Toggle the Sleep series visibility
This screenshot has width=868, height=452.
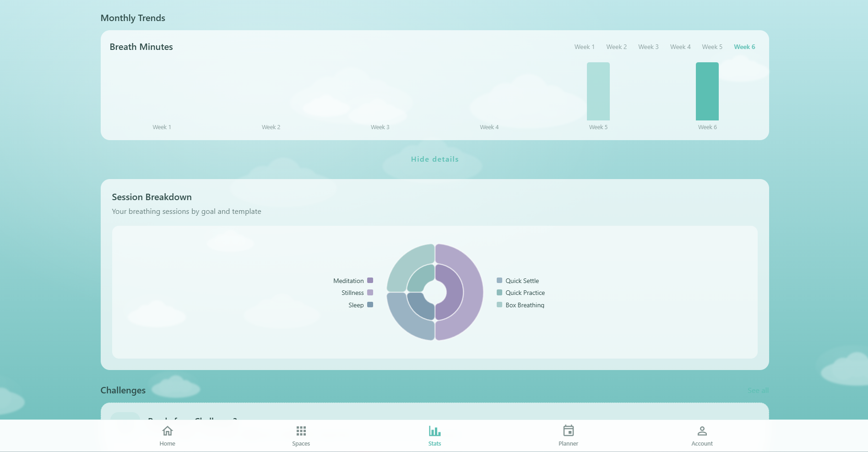(x=370, y=305)
